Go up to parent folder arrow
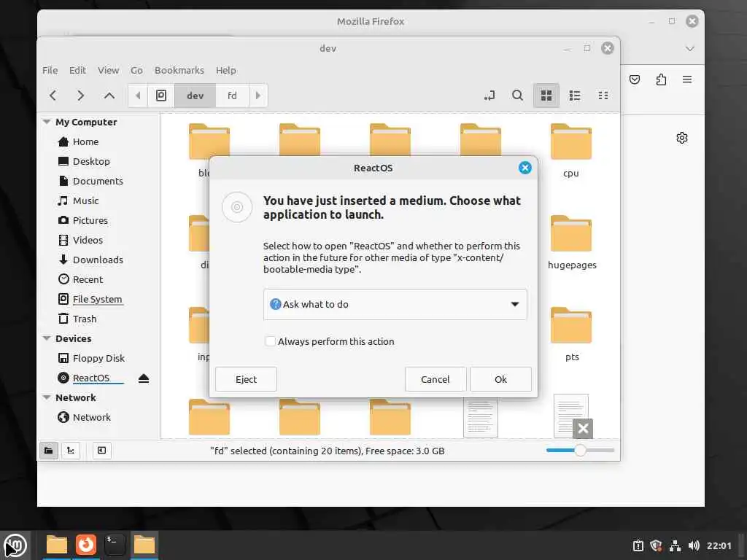Screen dimensions: 747x560 (x=109, y=96)
